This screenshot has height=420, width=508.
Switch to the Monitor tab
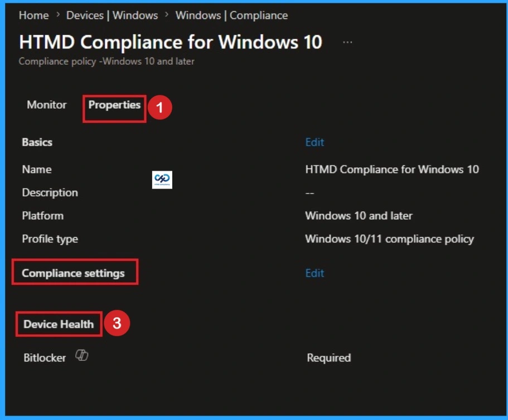point(47,105)
